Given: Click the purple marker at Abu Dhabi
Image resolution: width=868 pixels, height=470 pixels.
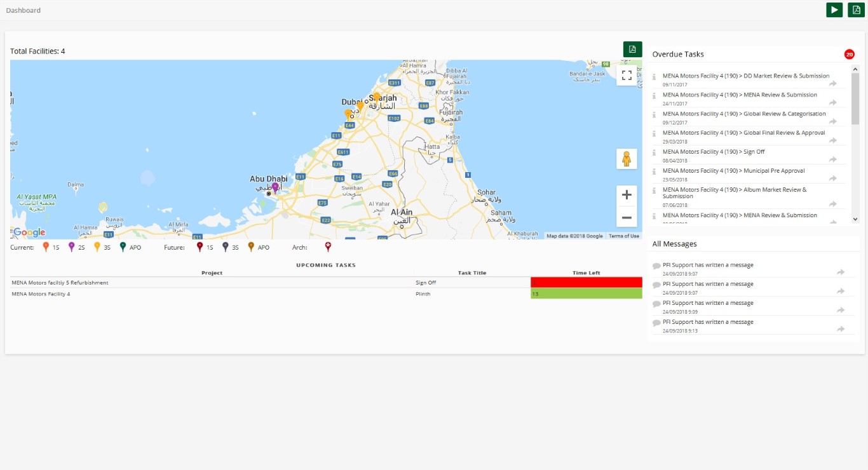Looking at the screenshot, I should tap(275, 187).
